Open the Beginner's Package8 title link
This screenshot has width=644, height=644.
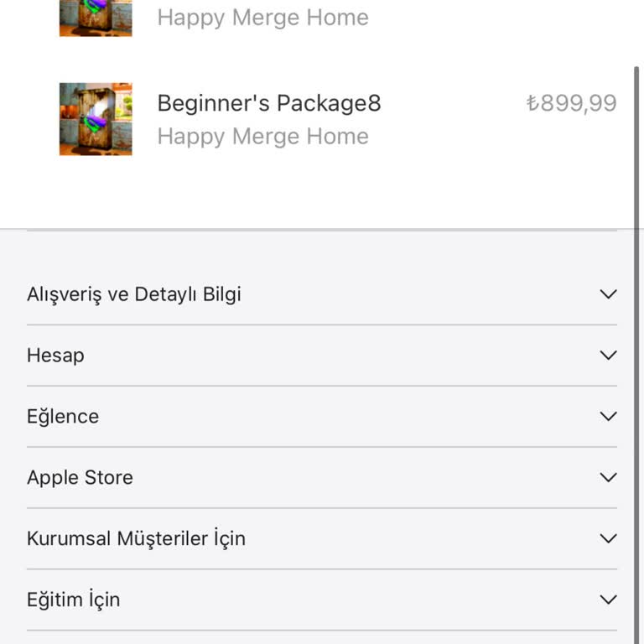[269, 103]
